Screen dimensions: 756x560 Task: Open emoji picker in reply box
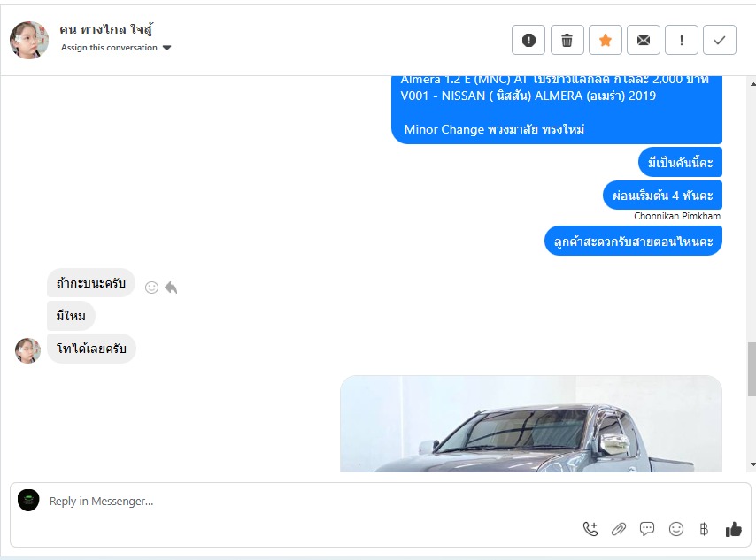[676, 529]
